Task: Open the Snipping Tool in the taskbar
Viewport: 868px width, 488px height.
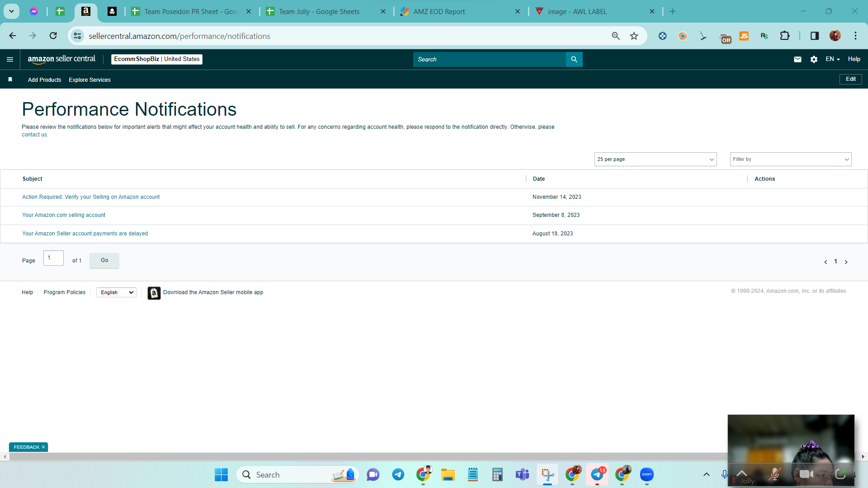Action: coord(547,474)
